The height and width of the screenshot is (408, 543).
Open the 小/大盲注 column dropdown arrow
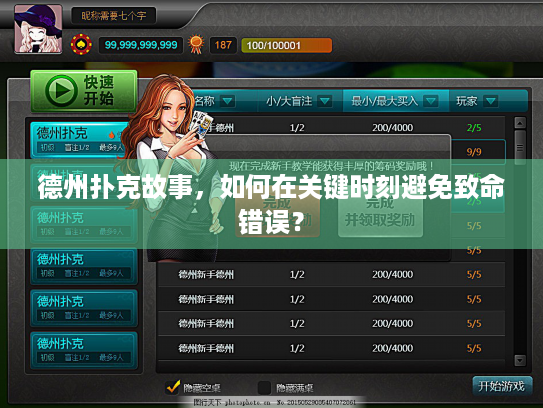pyautogui.click(x=324, y=101)
